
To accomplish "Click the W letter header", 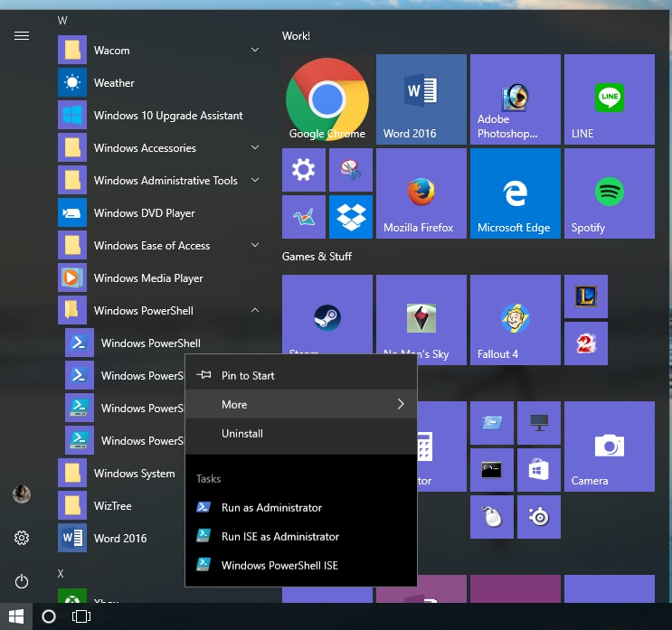I will [62, 21].
